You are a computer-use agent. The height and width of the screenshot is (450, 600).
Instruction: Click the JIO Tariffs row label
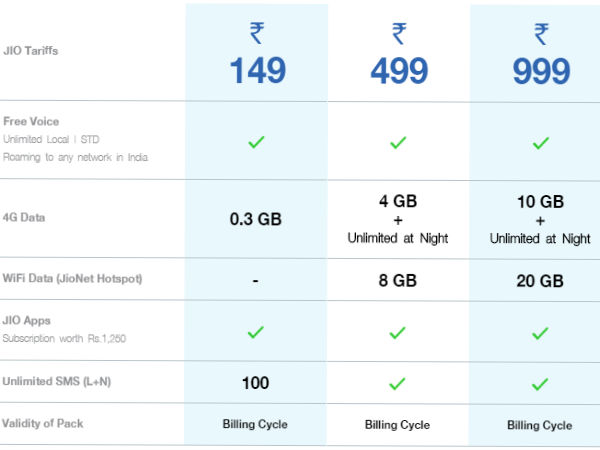(x=30, y=51)
